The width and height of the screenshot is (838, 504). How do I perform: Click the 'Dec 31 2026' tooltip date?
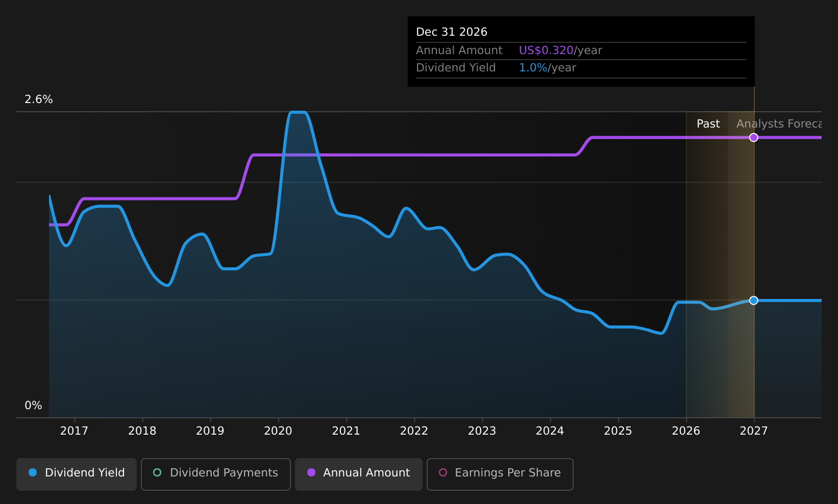tap(452, 32)
